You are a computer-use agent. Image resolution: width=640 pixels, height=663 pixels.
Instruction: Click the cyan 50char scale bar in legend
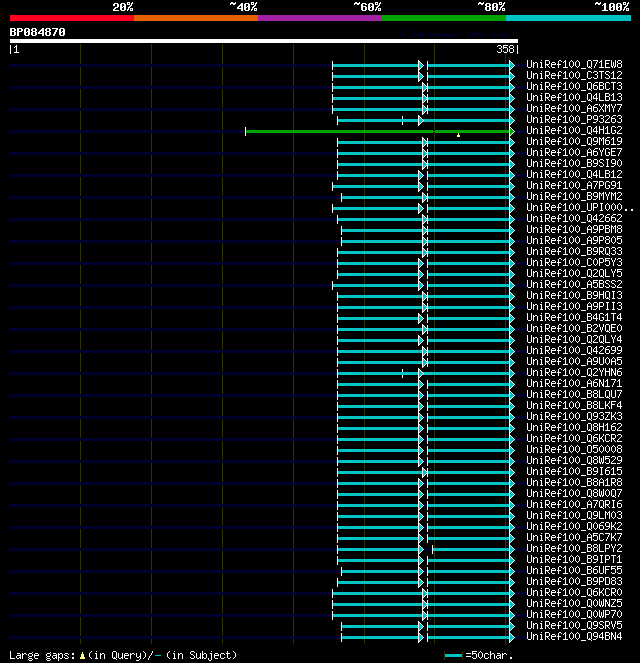point(454,655)
